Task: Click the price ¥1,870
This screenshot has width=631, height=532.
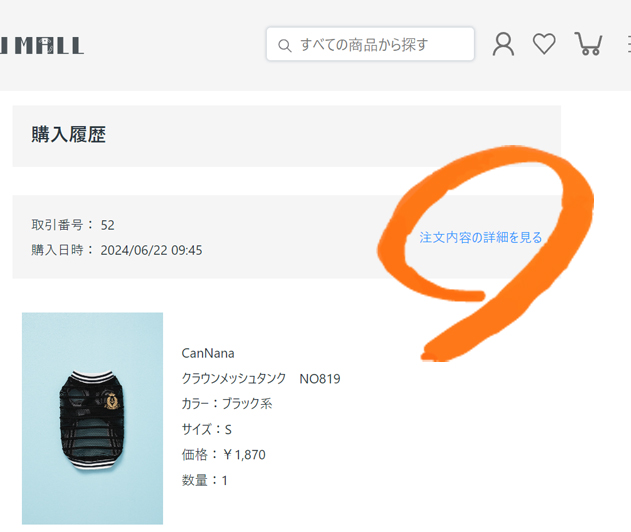Action: (x=244, y=455)
